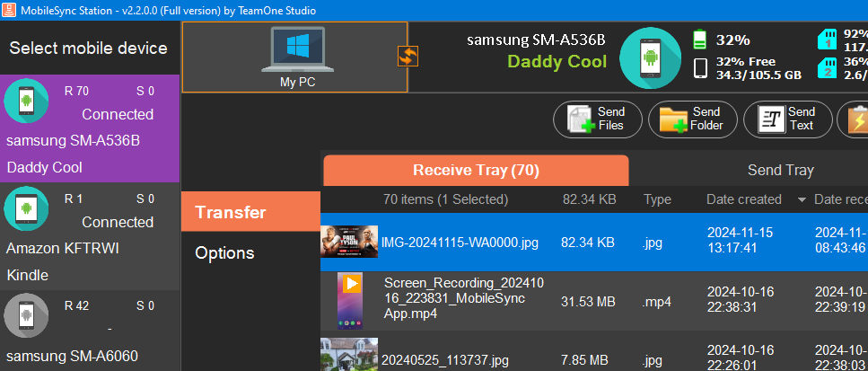The width and height of the screenshot is (868, 371).
Task: Open the Receive Tray (70) tab
Action: tap(476, 171)
